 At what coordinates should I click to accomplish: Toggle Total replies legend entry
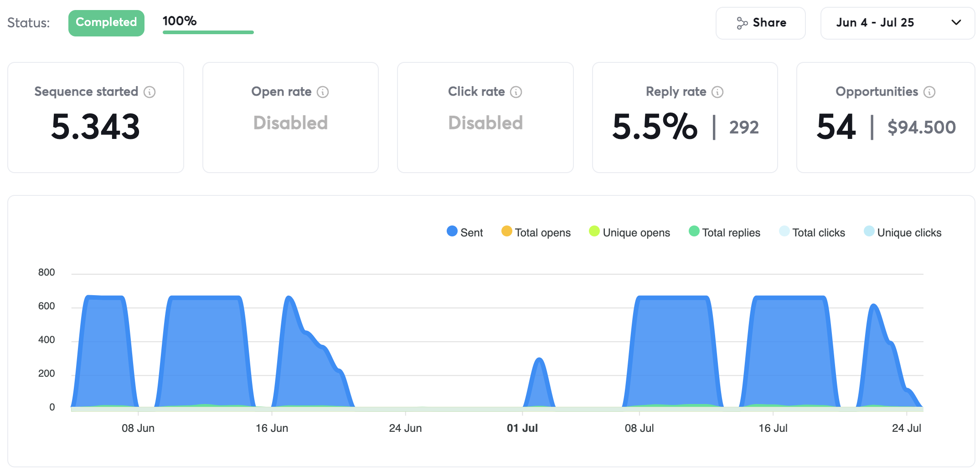click(x=724, y=232)
